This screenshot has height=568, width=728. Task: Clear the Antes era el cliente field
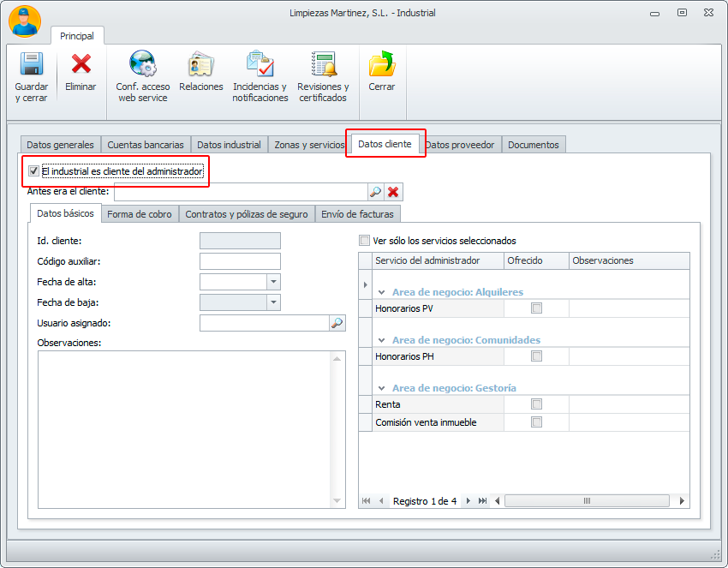393,192
